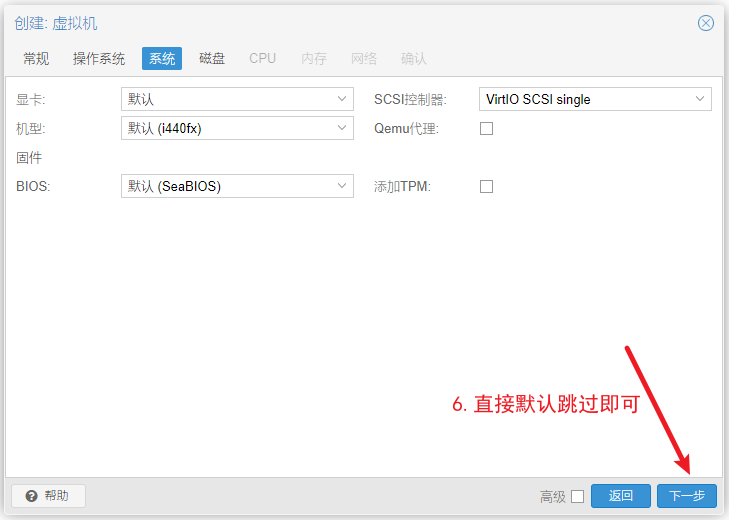Click the CPU tab

[263, 59]
